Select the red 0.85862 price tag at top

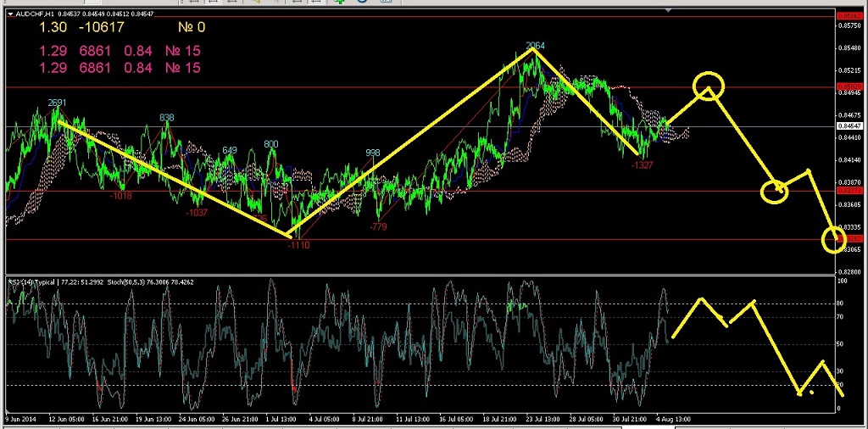(848, 16)
